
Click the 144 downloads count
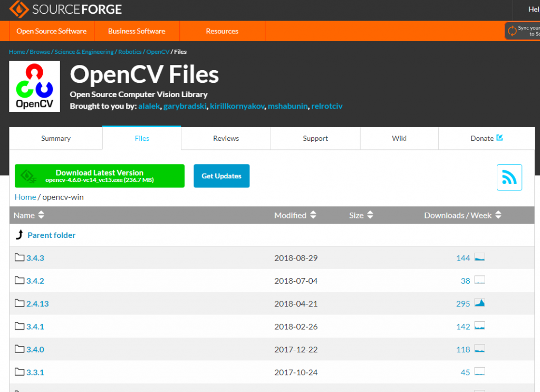click(463, 258)
